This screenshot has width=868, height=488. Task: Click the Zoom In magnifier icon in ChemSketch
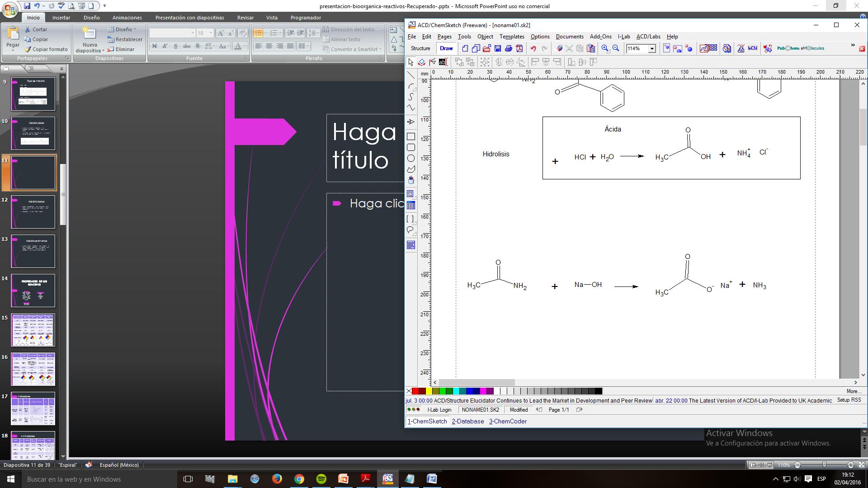[605, 48]
